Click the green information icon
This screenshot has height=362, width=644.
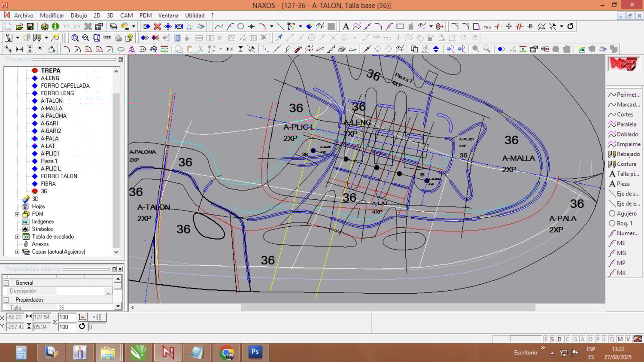pos(55,27)
